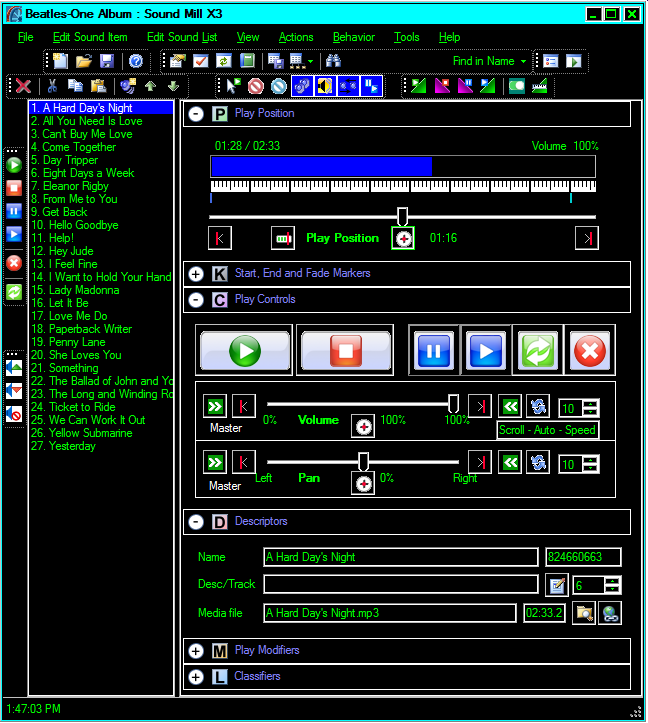The width and height of the screenshot is (648, 723).
Task: Collapse the Play Position section
Action: click(x=196, y=114)
